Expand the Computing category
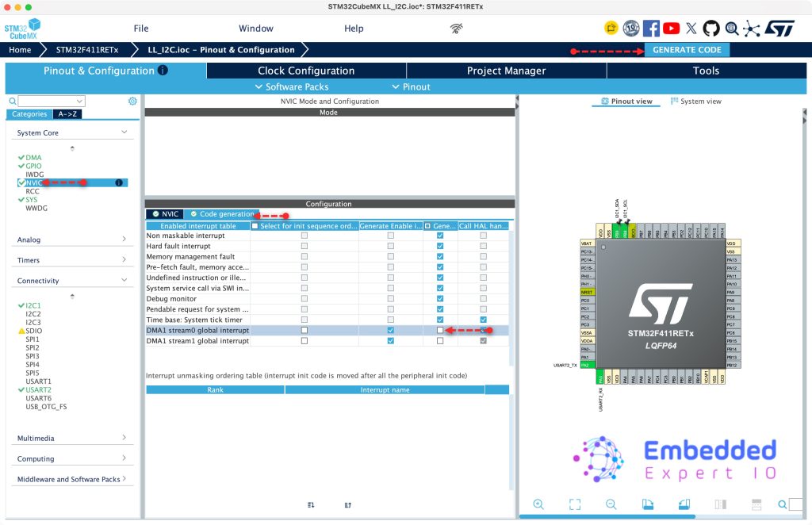Image resolution: width=812 pixels, height=525 pixels. (72, 458)
